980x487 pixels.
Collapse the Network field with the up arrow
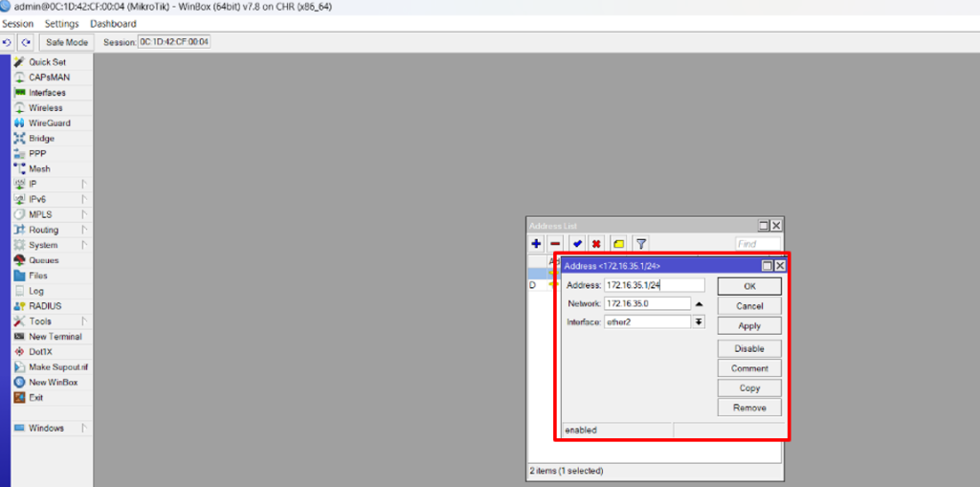point(699,304)
